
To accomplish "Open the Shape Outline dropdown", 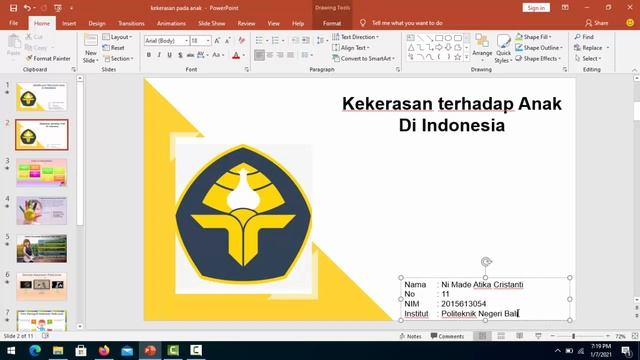I will tap(539, 48).
